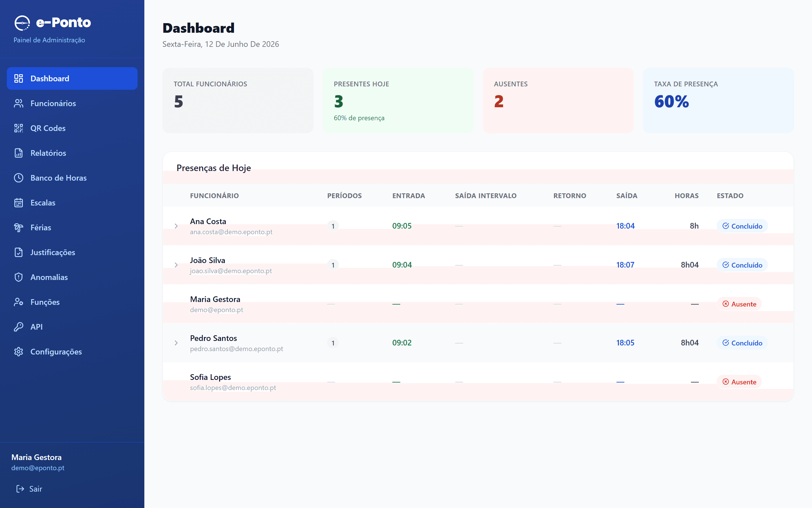The width and height of the screenshot is (812, 508).
Task: Click the Justificações file check icon
Action: (18, 252)
